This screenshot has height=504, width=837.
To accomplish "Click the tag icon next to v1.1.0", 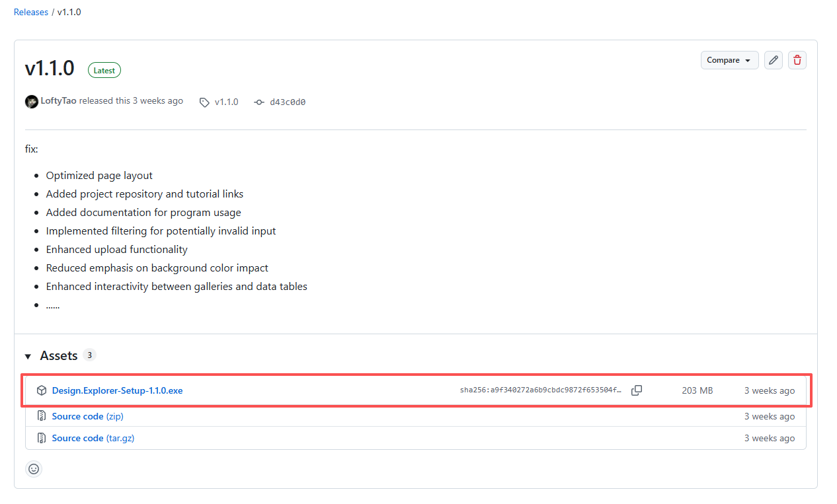I will [205, 102].
